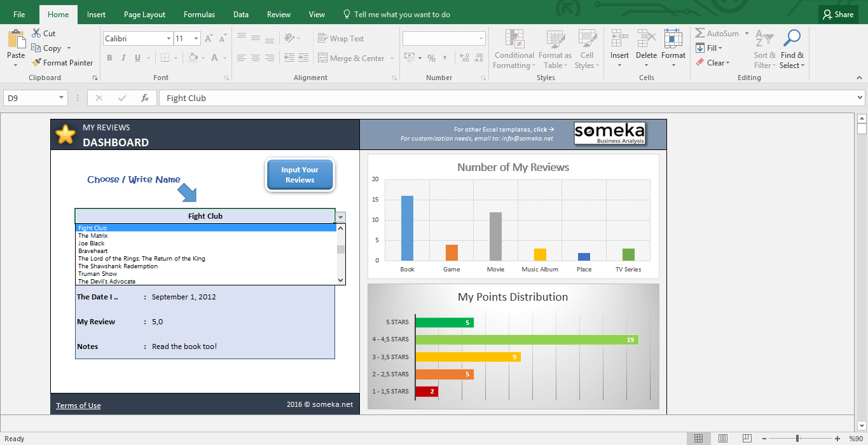Click the Decrease Decimal icon
The image size is (868, 445).
pyautogui.click(x=478, y=58)
